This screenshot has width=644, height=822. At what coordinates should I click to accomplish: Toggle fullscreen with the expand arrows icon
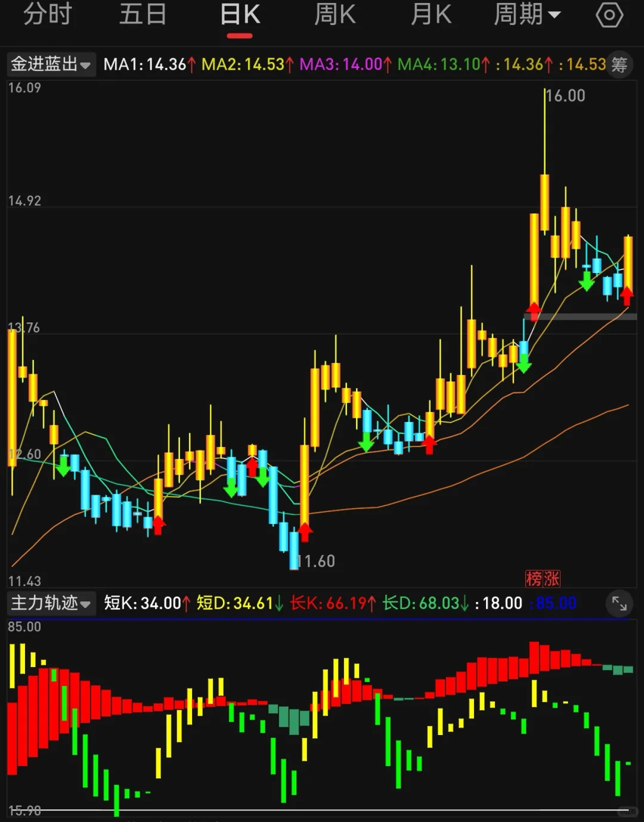[620, 604]
